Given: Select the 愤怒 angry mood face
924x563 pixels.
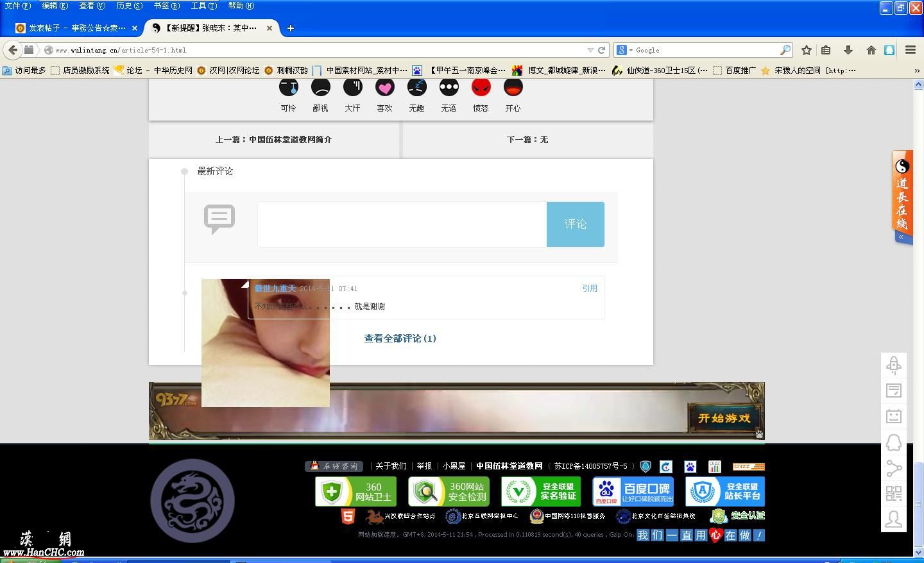Looking at the screenshot, I should pos(481,88).
